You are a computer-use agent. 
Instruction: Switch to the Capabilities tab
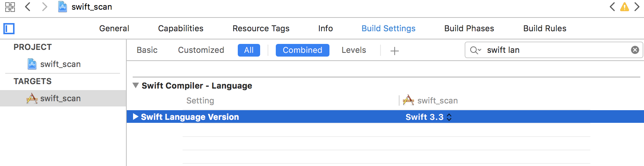tap(181, 29)
